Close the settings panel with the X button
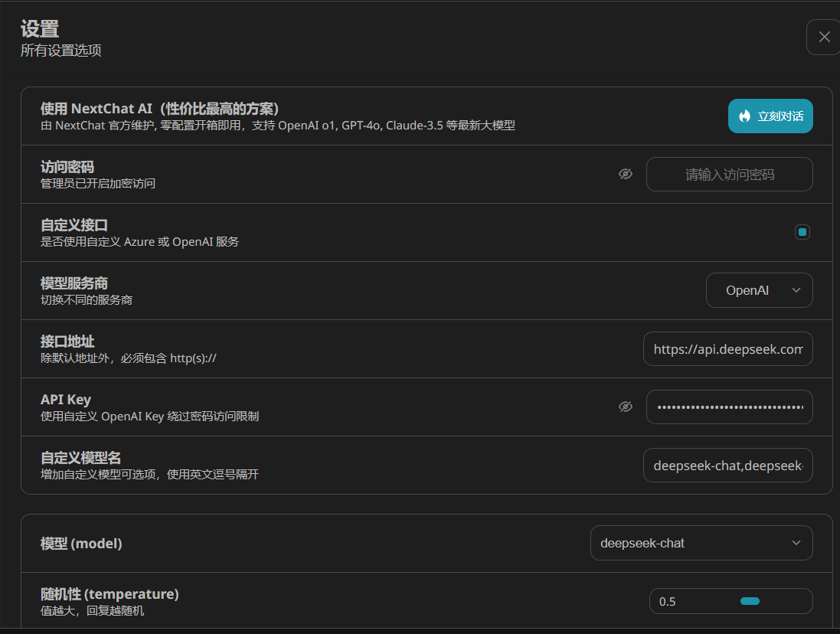Viewport: 840px width, 634px height. 824,37
